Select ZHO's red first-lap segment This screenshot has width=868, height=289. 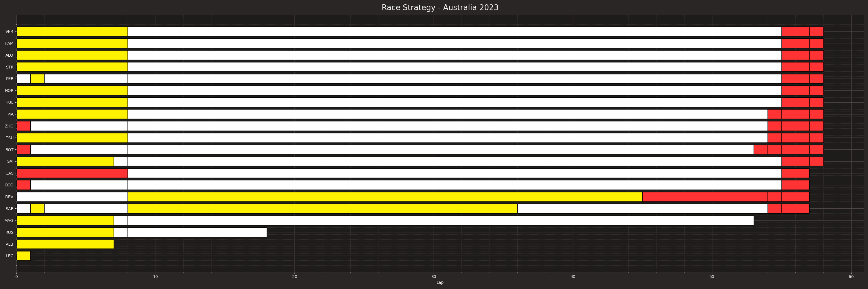click(x=24, y=126)
